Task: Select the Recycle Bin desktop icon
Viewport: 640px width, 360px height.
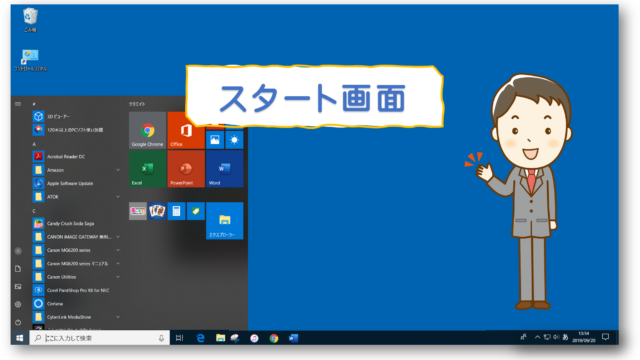Action: click(x=30, y=20)
